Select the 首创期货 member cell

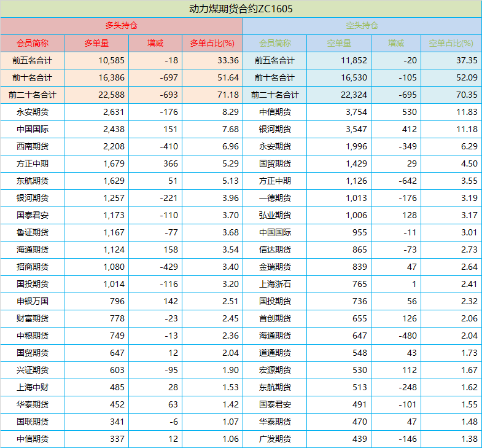275,319
